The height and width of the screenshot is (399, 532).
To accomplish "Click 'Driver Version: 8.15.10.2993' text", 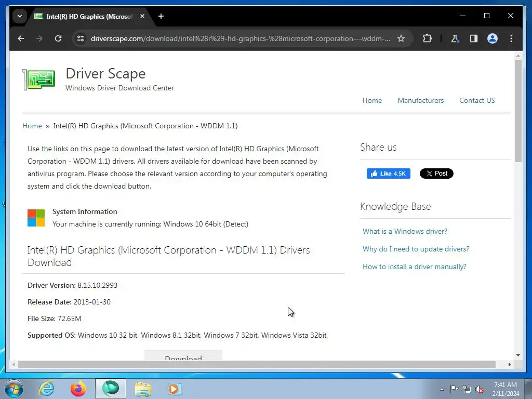I will (x=72, y=285).
